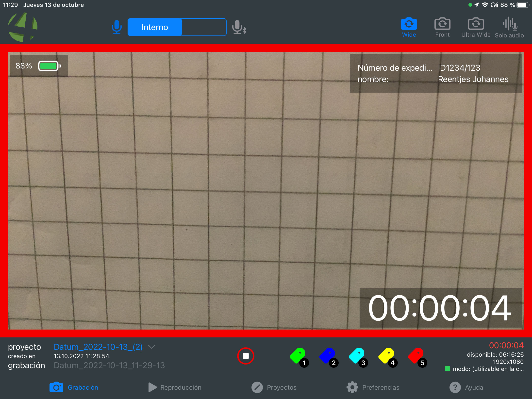Add blue marker tag 2

[x=329, y=357]
